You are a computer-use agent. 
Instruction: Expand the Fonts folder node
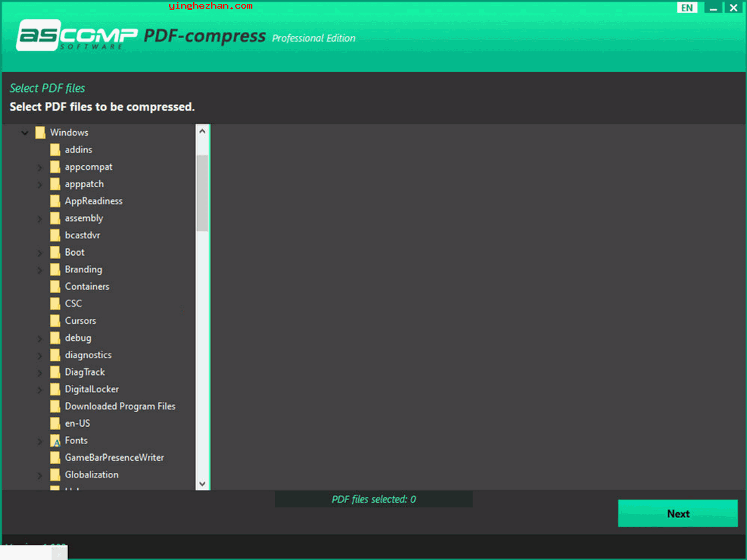pos(40,441)
